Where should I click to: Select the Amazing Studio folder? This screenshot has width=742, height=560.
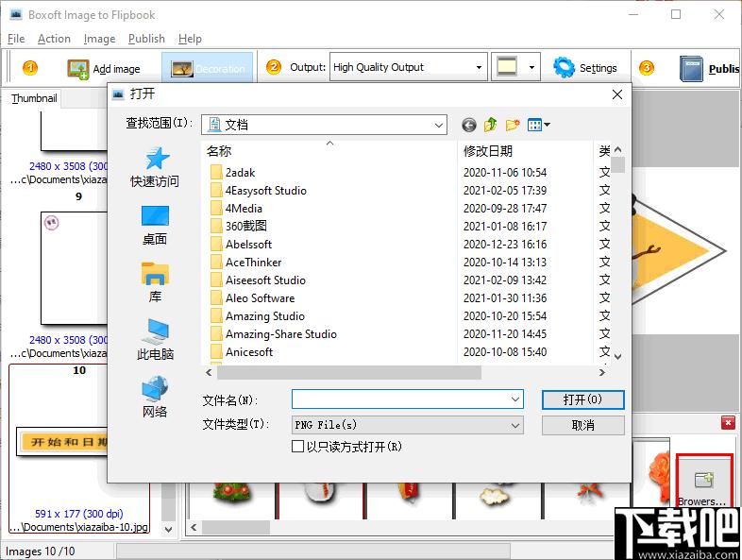click(x=258, y=316)
